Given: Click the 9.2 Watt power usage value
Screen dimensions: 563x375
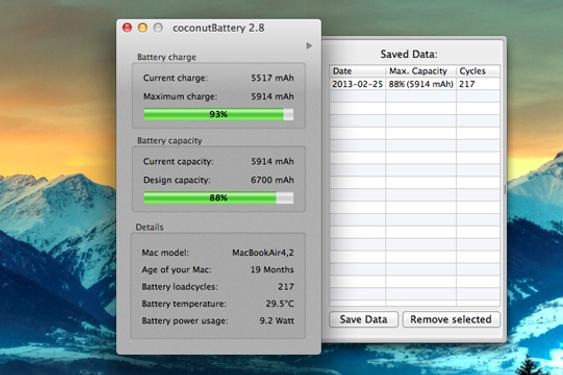Looking at the screenshot, I should point(277,321).
